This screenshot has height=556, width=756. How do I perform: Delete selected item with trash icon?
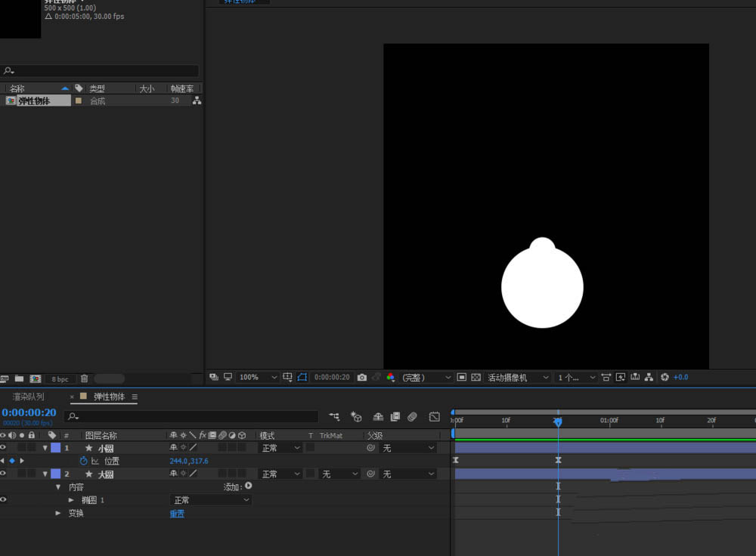[85, 378]
